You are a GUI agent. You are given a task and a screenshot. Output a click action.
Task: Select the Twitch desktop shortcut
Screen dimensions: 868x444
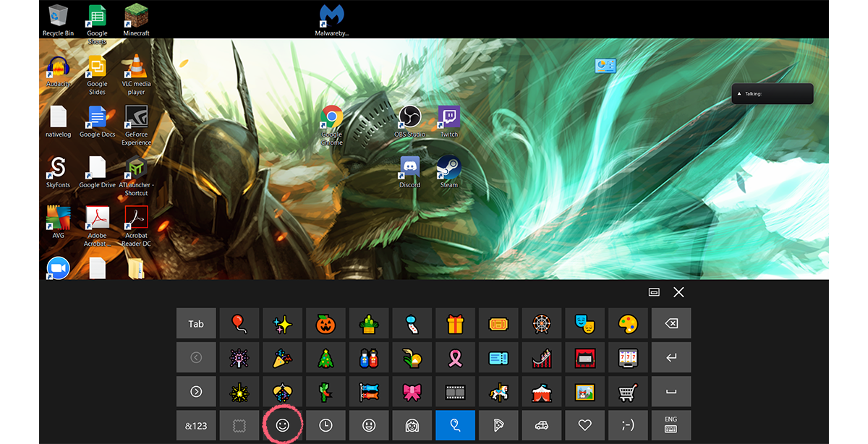(x=449, y=121)
